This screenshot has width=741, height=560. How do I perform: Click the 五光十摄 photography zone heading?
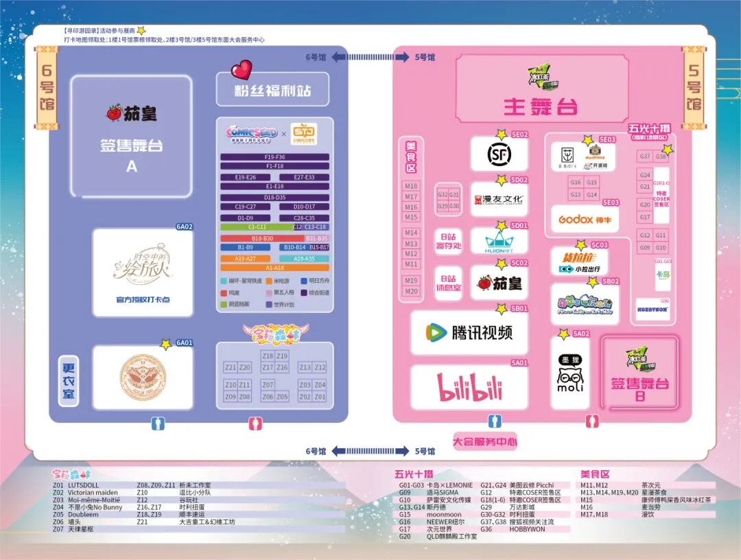click(x=649, y=128)
